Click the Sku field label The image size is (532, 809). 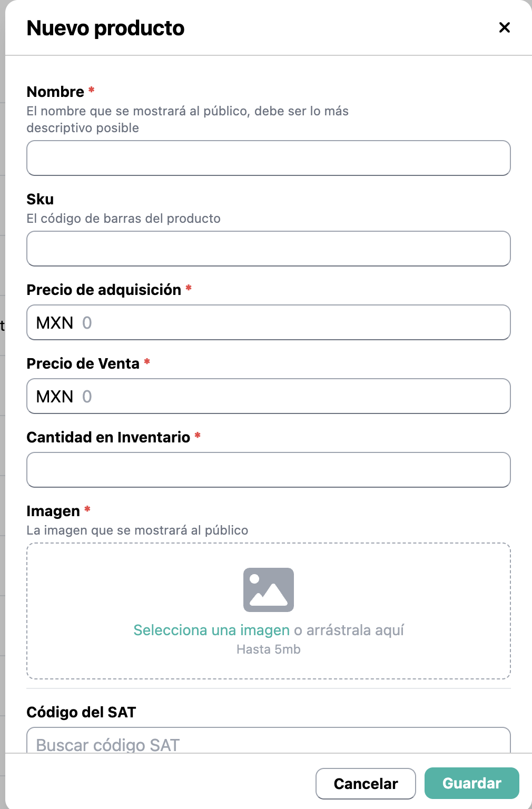click(40, 199)
